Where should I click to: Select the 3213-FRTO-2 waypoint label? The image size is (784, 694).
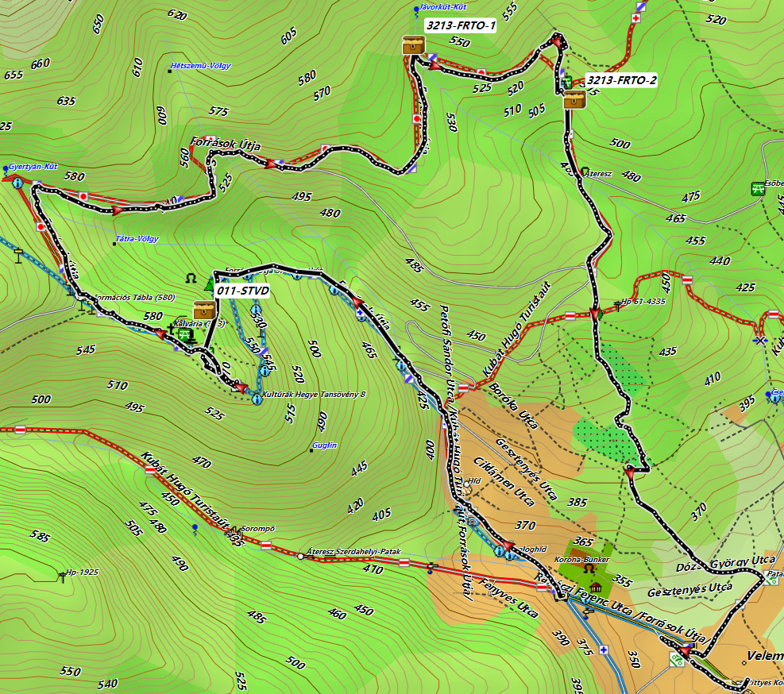click(620, 80)
